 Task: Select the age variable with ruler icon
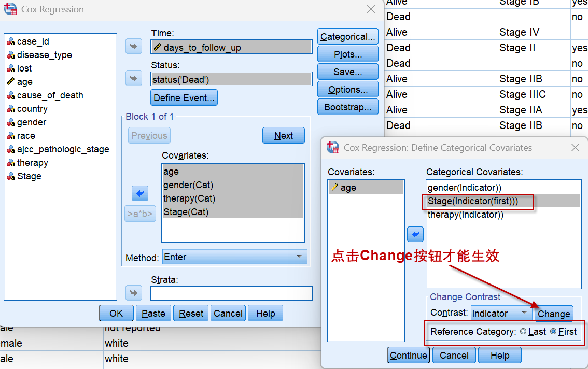(24, 82)
